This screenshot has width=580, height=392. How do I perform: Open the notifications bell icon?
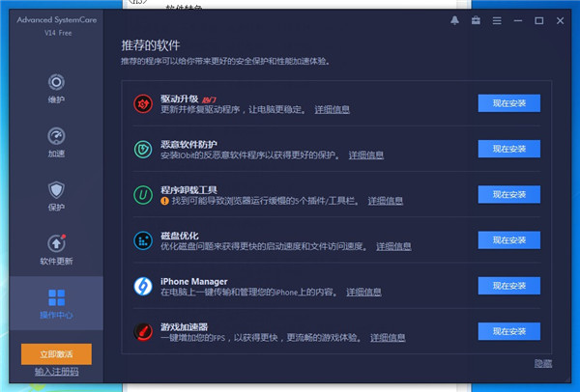[454, 20]
